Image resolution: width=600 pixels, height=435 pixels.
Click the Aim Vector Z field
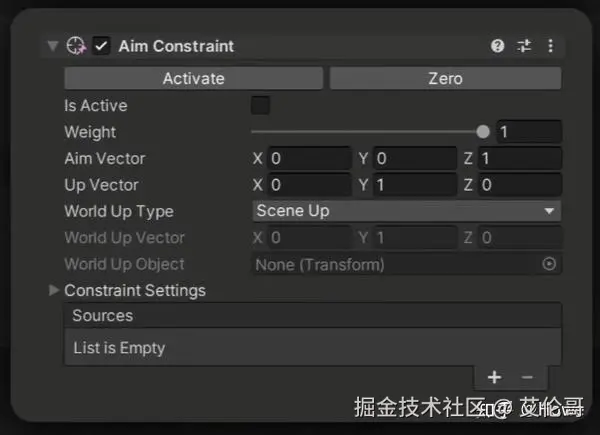click(x=518, y=158)
